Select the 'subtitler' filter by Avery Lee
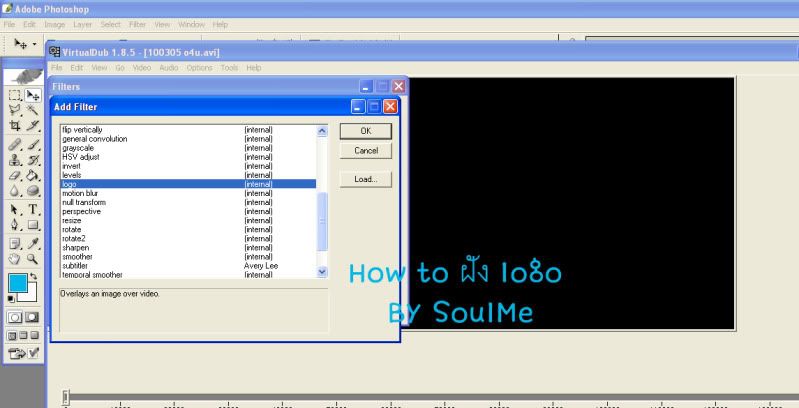The image size is (799, 408). coord(188,266)
